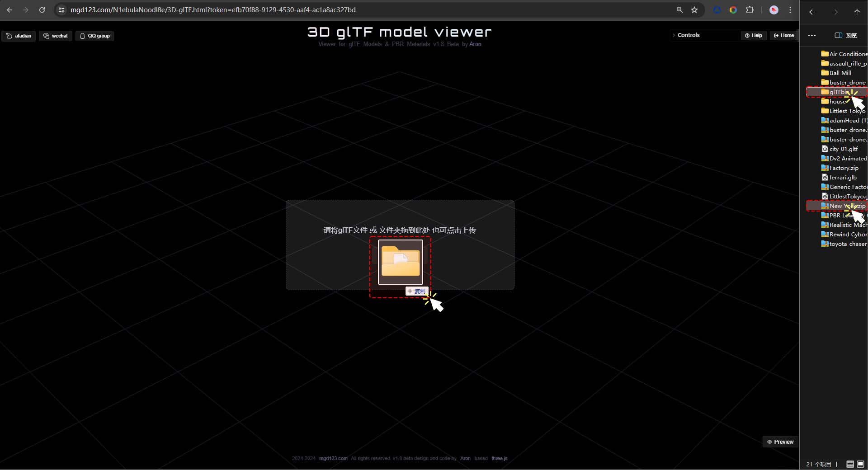
Task: Select the ferrari.glb file
Action: pyautogui.click(x=843, y=177)
